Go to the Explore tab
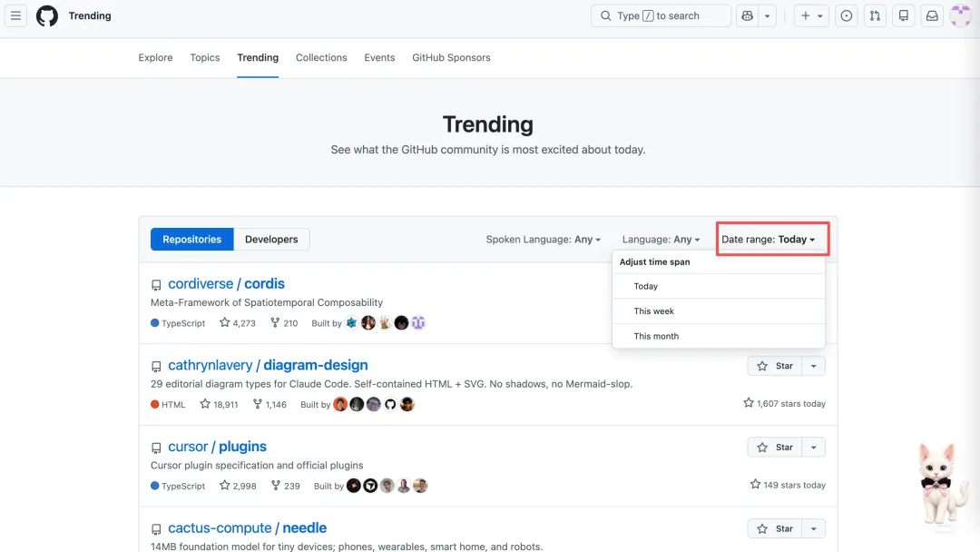Viewport: 980px width, 552px height. point(156,57)
